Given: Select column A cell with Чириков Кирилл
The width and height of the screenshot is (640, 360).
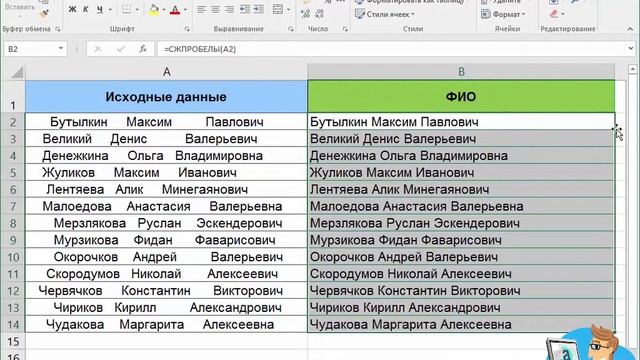Looking at the screenshot, I should [x=167, y=308].
